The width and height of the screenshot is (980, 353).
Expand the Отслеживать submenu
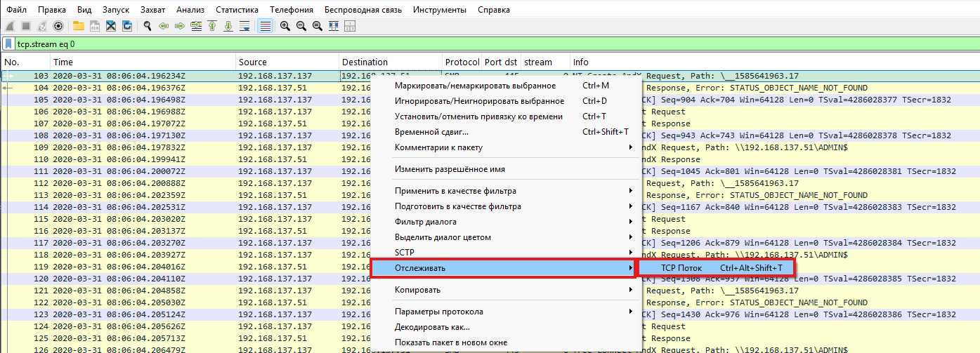pos(505,268)
